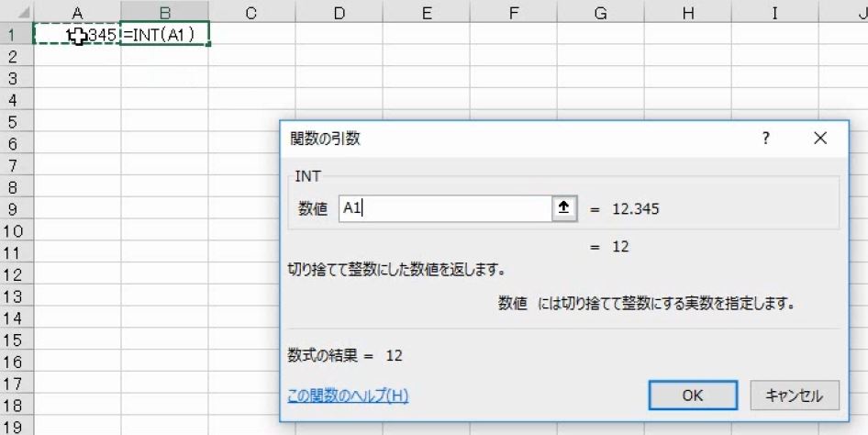
Task: Select column C header
Action: (252, 13)
